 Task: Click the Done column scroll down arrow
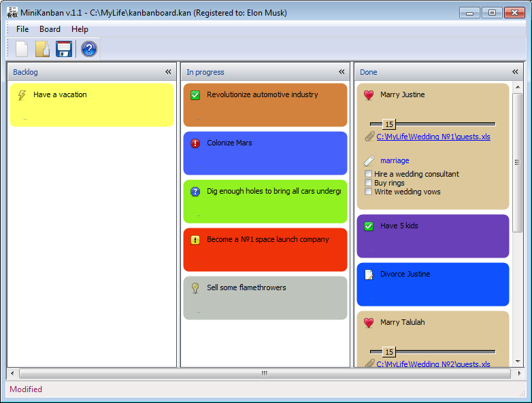click(x=518, y=362)
